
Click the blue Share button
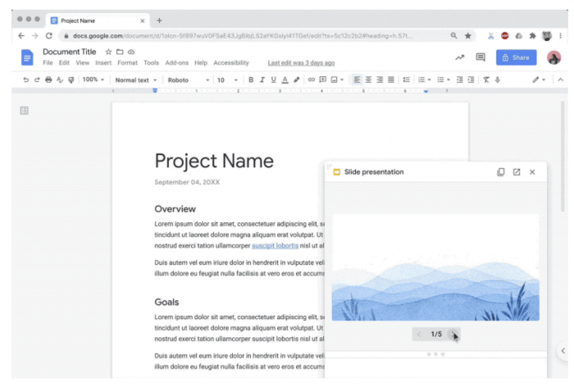pos(516,57)
